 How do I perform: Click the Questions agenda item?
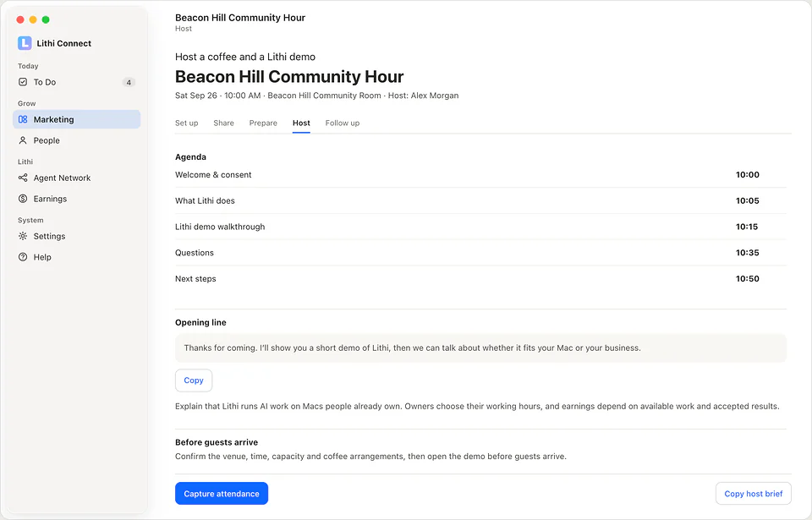195,253
